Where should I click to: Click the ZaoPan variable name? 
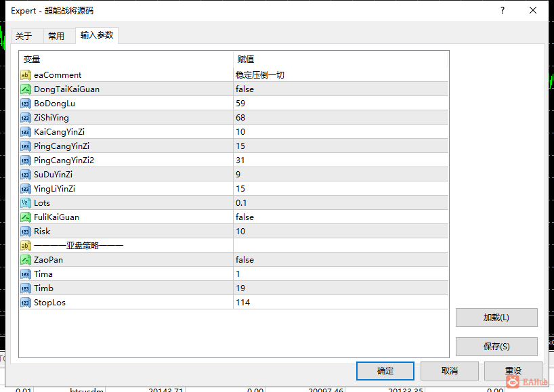tap(48, 259)
